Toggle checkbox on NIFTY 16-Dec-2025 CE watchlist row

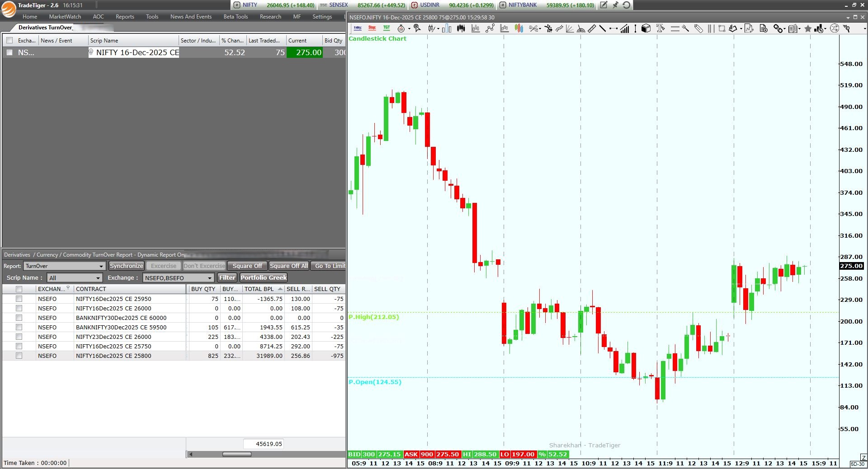9,52
